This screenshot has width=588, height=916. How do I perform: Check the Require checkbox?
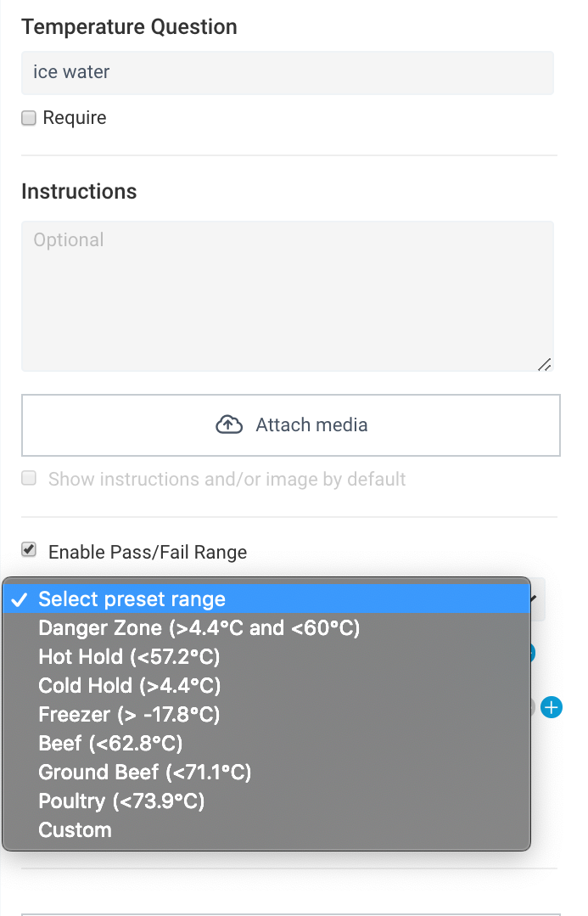28,118
